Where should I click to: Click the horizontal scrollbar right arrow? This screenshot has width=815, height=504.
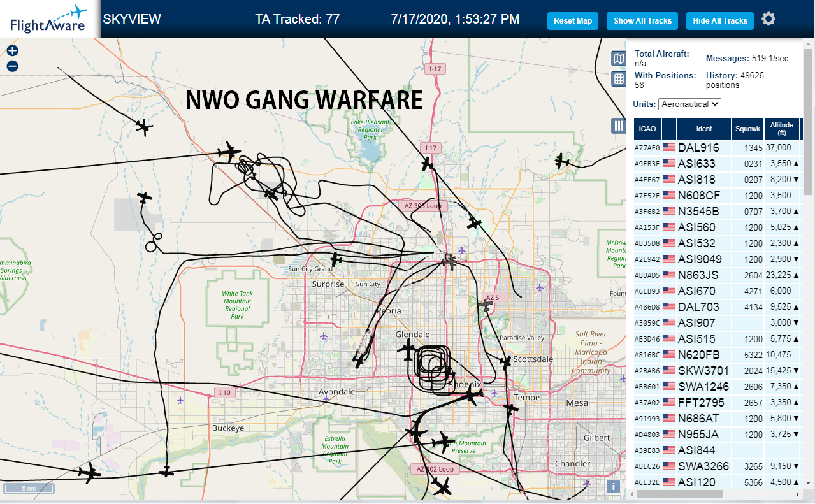797,494
